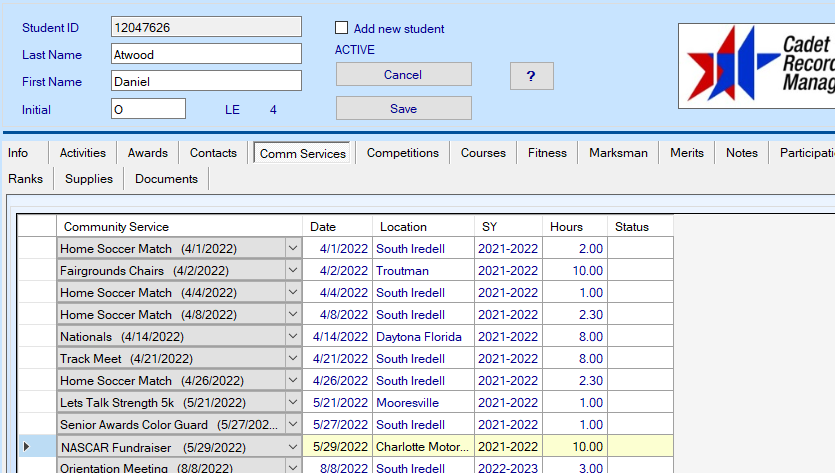Select the Documents tab
Viewport: 835px width, 473px height.
click(x=166, y=179)
